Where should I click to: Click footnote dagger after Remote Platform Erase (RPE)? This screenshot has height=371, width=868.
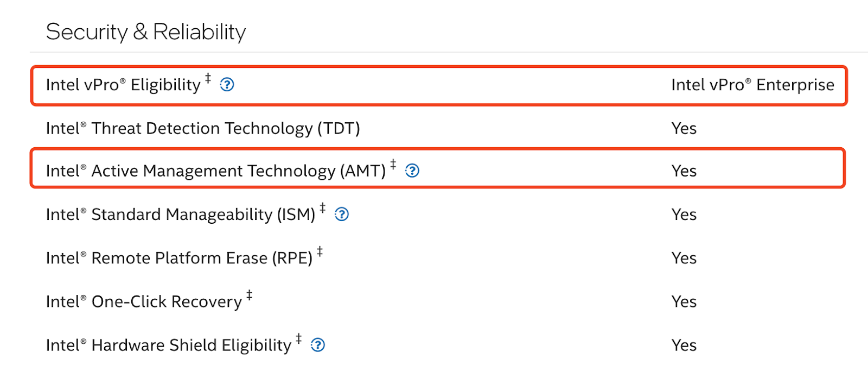pos(320,251)
